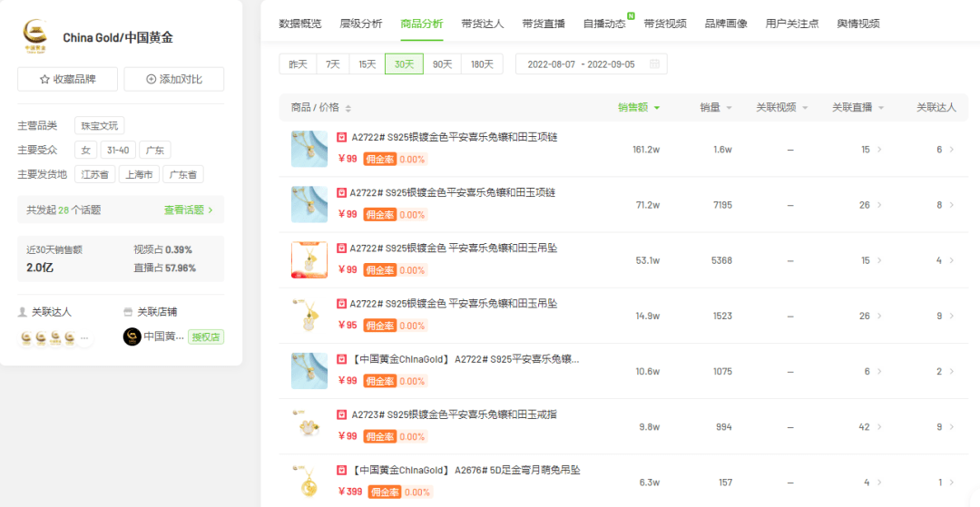Click the 收藏品牌 button
This screenshot has width=980, height=507.
tap(67, 79)
